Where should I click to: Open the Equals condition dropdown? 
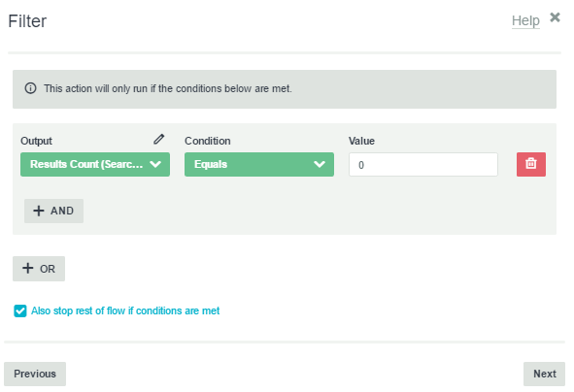pos(258,164)
